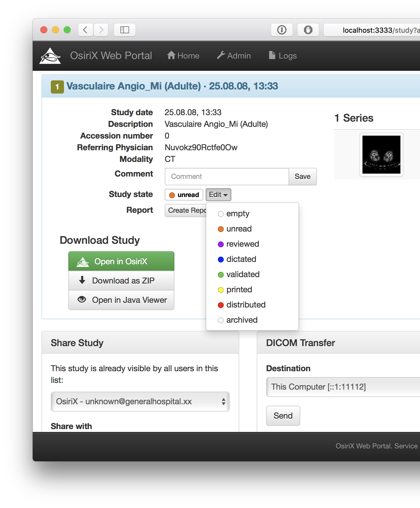Screen dimensions: 420x508
Task: Click Open in OsiriX green button
Action: pos(121,261)
